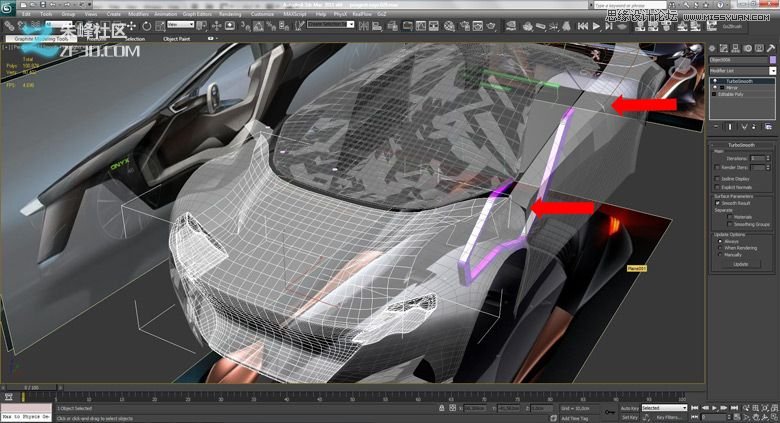Open the Render Setup icon
Screen dimensions: 780x423
coord(465,25)
